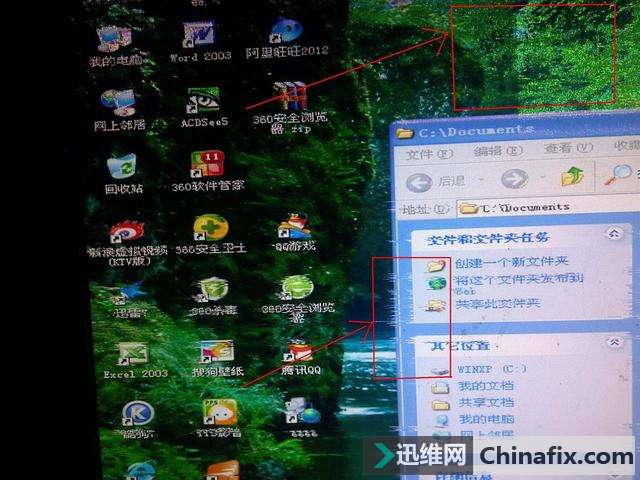Open the 文件(F) menu
This screenshot has height=480, width=640.
(x=429, y=154)
